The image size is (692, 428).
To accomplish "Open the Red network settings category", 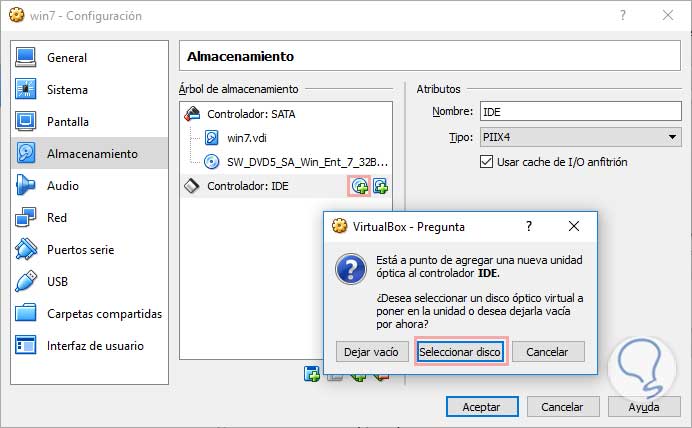I will click(x=89, y=218).
